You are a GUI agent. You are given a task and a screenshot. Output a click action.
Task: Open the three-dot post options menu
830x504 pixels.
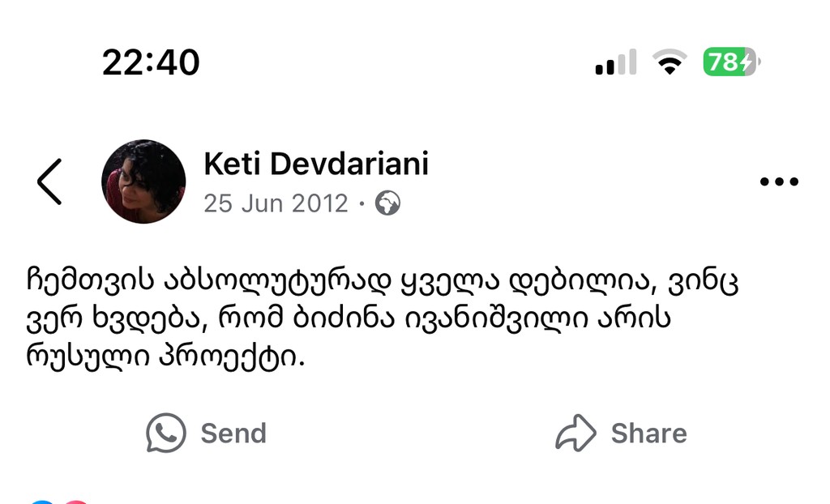(x=779, y=182)
